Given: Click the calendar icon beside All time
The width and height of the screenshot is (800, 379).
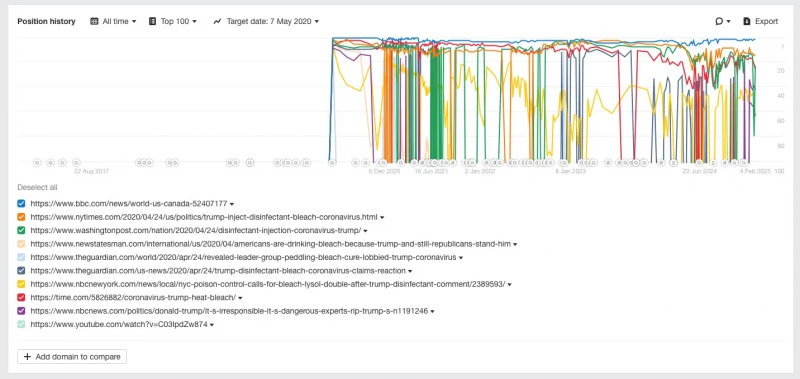Looking at the screenshot, I should 94,21.
